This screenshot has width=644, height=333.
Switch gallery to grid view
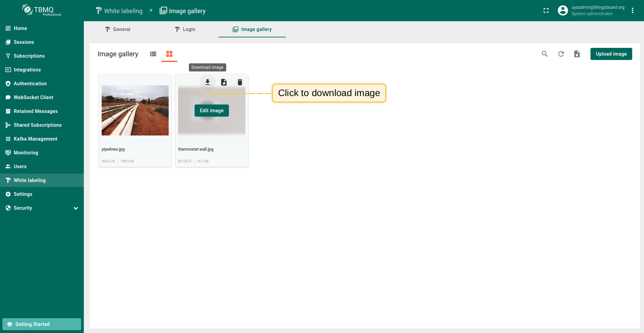point(169,54)
